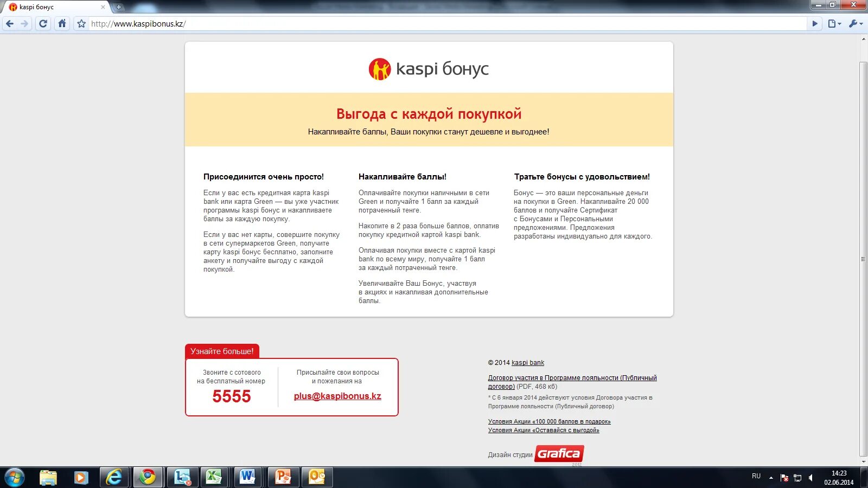Click the 5555 free phone number
The image size is (868, 488).
click(x=232, y=396)
